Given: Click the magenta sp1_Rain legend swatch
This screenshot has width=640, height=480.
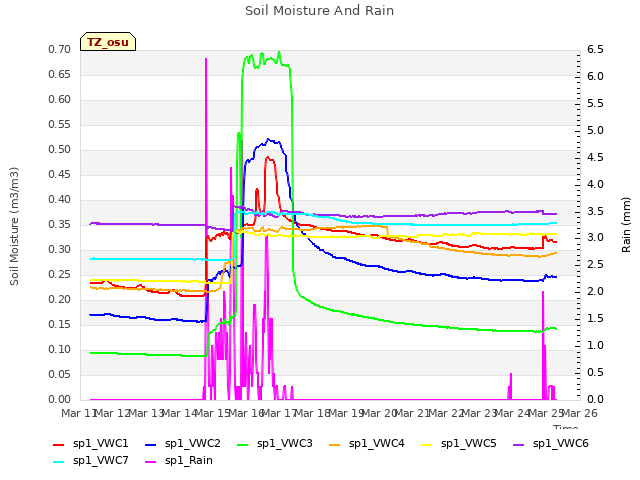Looking at the screenshot, I should click(x=151, y=462).
